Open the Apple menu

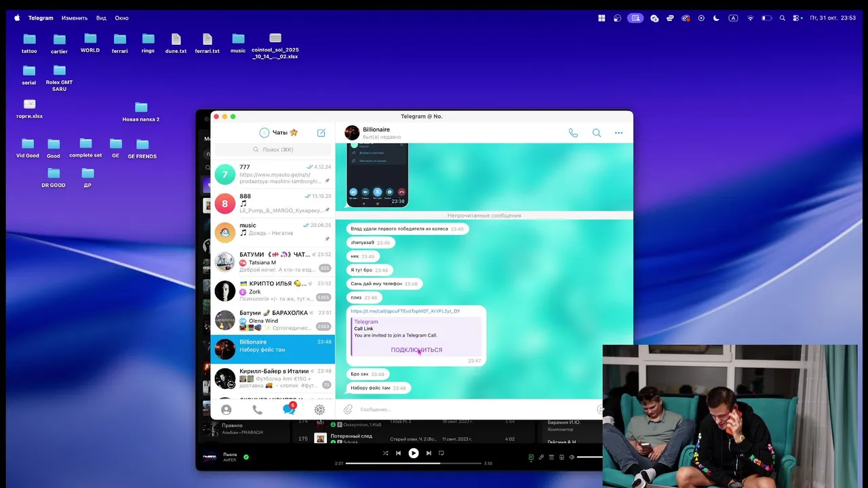point(17,18)
